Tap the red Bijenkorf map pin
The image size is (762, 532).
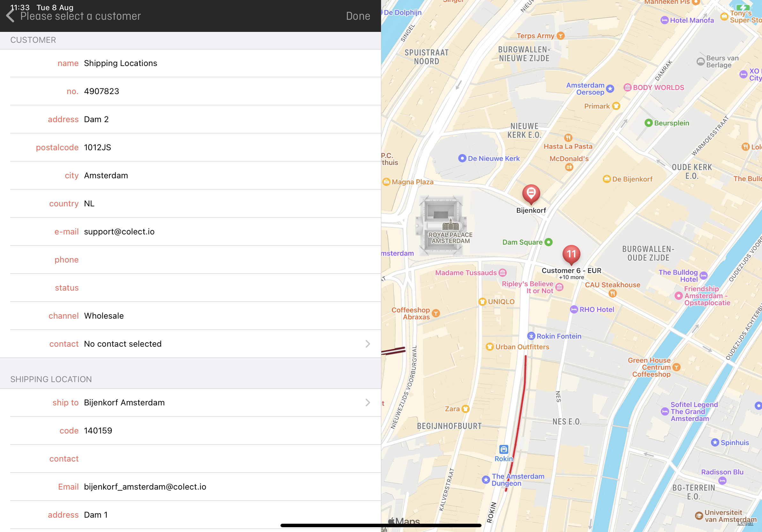tap(531, 193)
